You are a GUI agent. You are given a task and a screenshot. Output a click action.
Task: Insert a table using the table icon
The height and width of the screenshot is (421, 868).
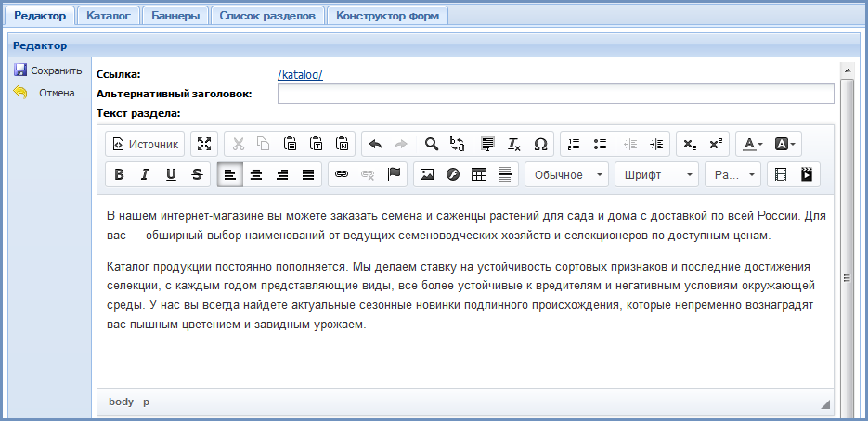point(479,173)
